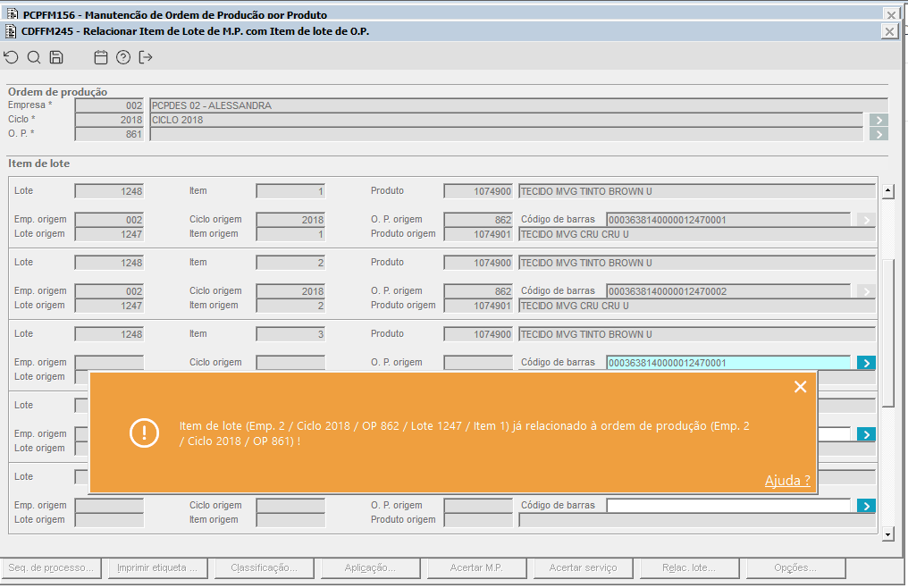908x588 pixels.
Task: Click arrow beside barcode ending 470002
Action: coord(866,291)
